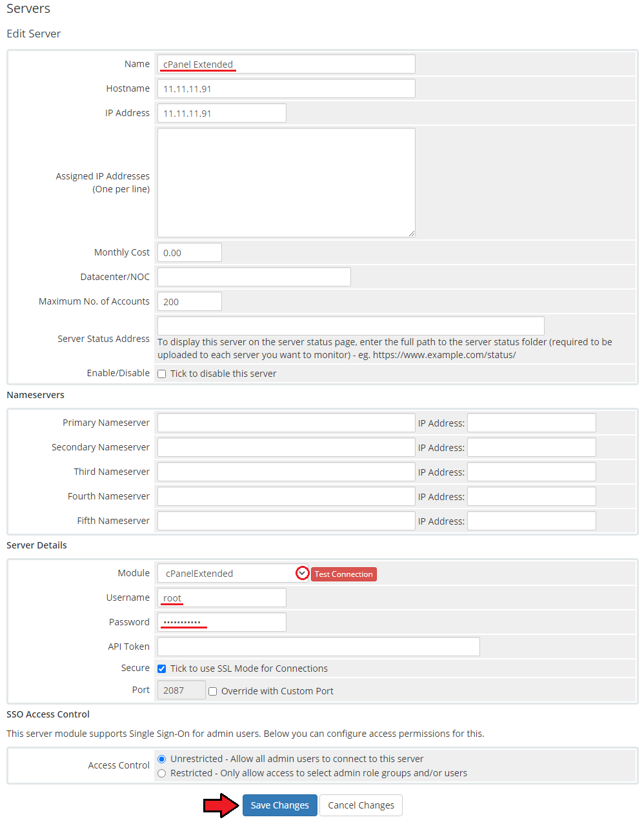Click the Name input field
644x824 pixels.
(286, 64)
